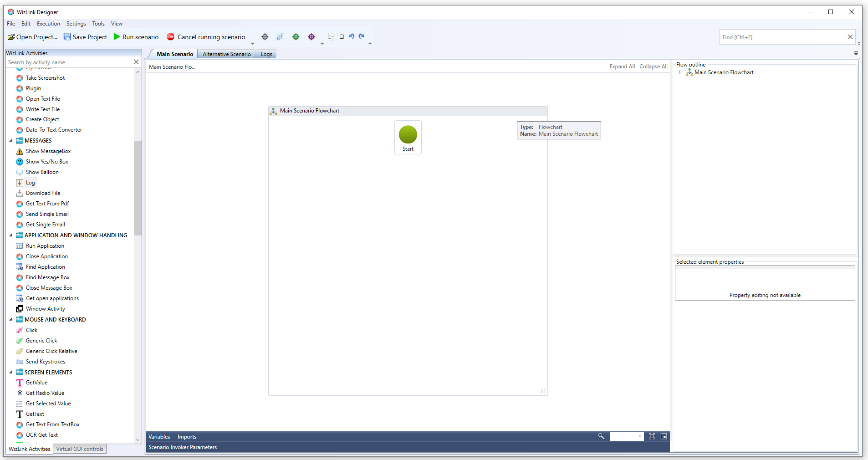Open the Tools menu
Screen dimensions: 868x460
[x=98, y=24]
